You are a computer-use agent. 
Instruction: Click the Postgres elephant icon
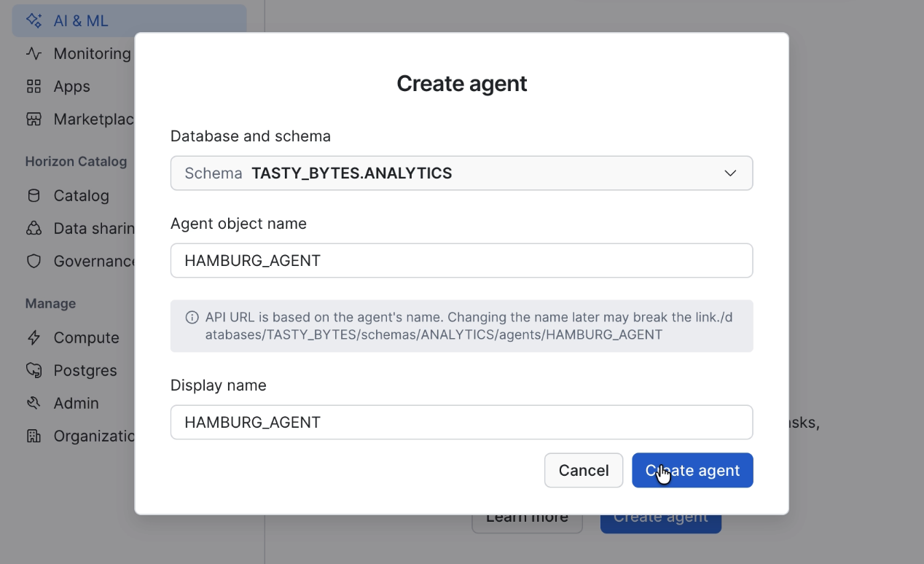point(34,370)
